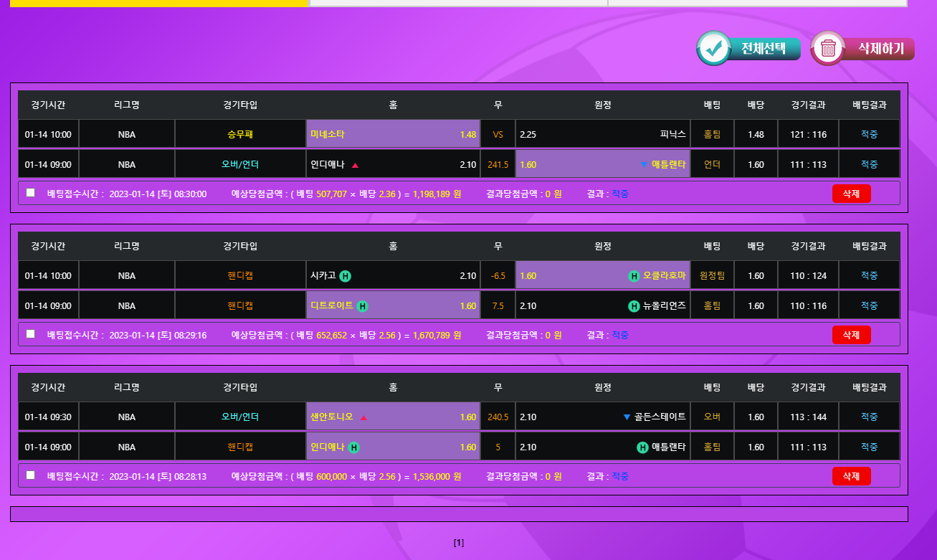Click the blue down arrow beside 애틀랜타 under bet

pos(644,165)
